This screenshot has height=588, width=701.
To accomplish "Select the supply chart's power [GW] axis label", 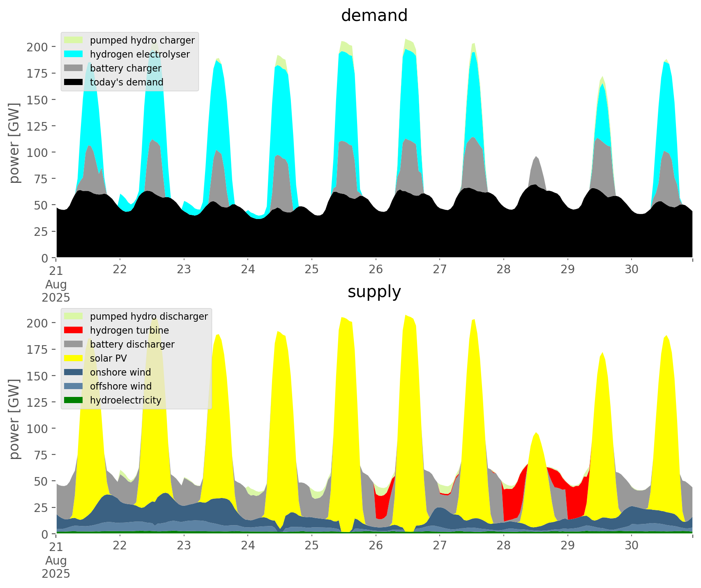I will tap(14, 419).
